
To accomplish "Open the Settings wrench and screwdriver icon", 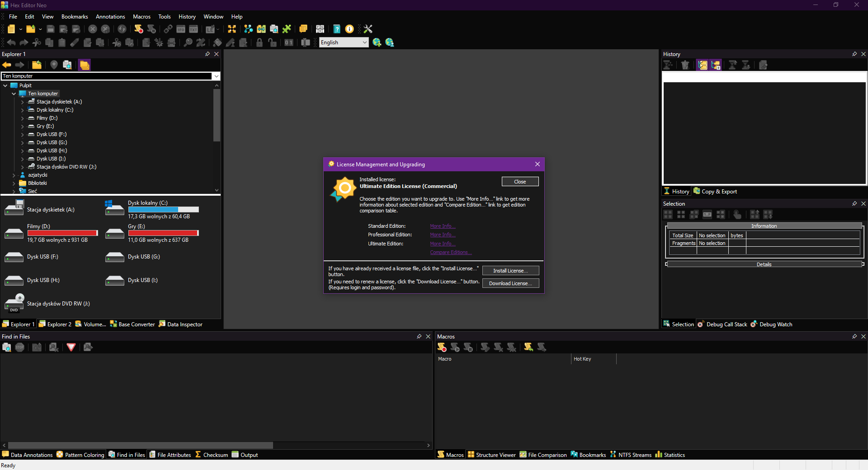I will tap(368, 29).
